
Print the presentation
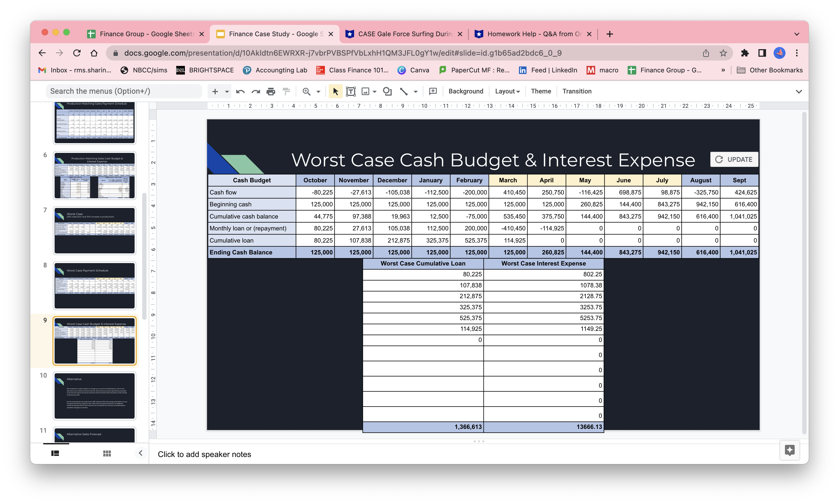271,91
